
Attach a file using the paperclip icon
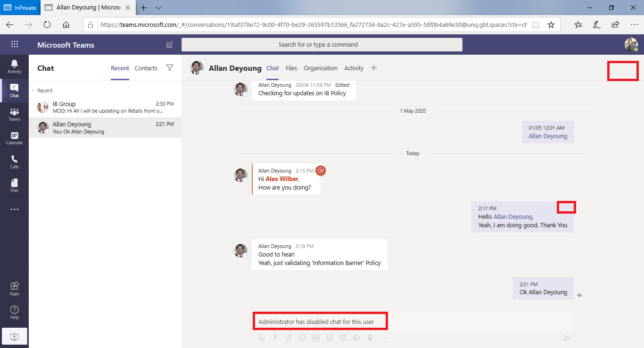coord(289,338)
